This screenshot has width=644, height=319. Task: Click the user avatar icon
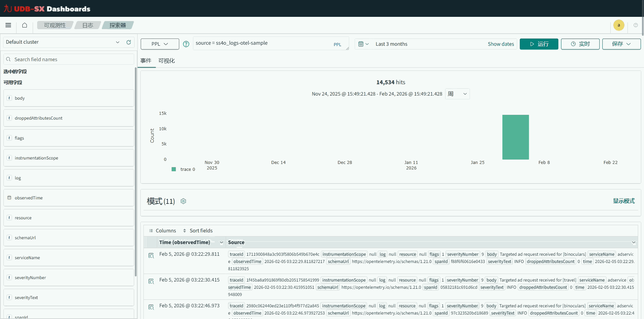[619, 25]
